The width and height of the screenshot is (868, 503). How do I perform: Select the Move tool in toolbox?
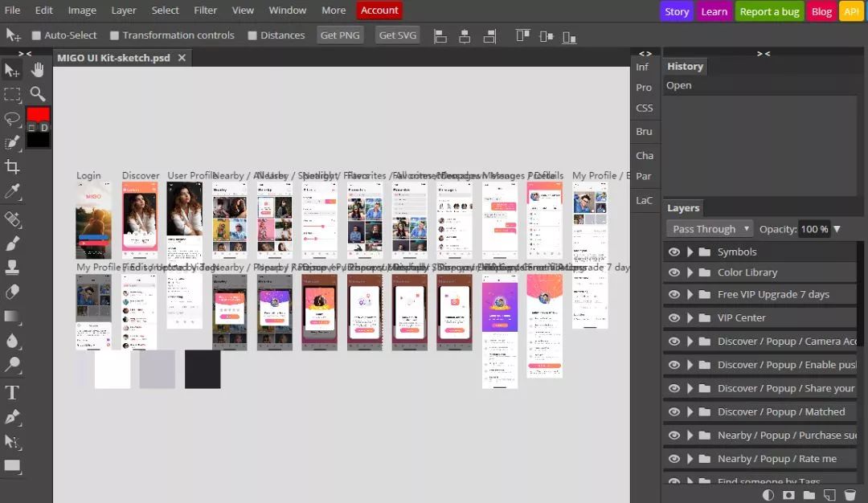point(11,70)
